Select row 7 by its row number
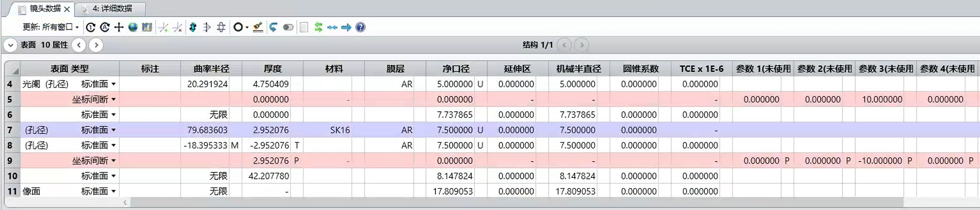This screenshot has height=210, width=980. pyautogui.click(x=12, y=130)
